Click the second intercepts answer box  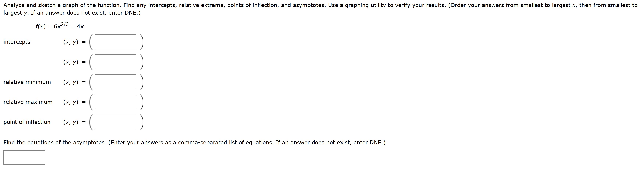coord(115,62)
